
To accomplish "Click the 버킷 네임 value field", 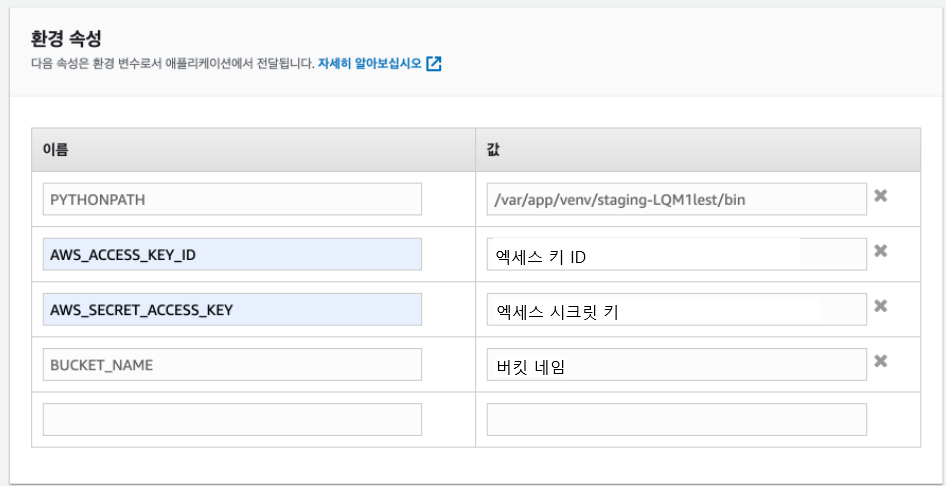I will [677, 365].
